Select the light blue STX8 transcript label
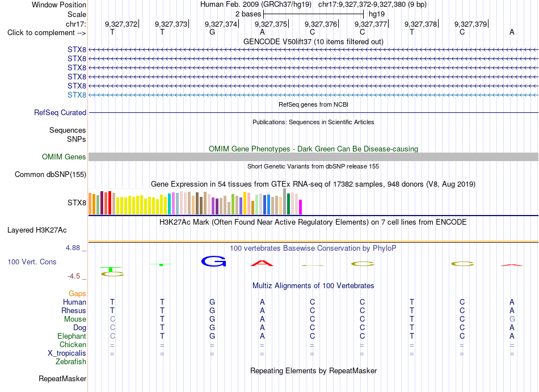 tap(77, 95)
